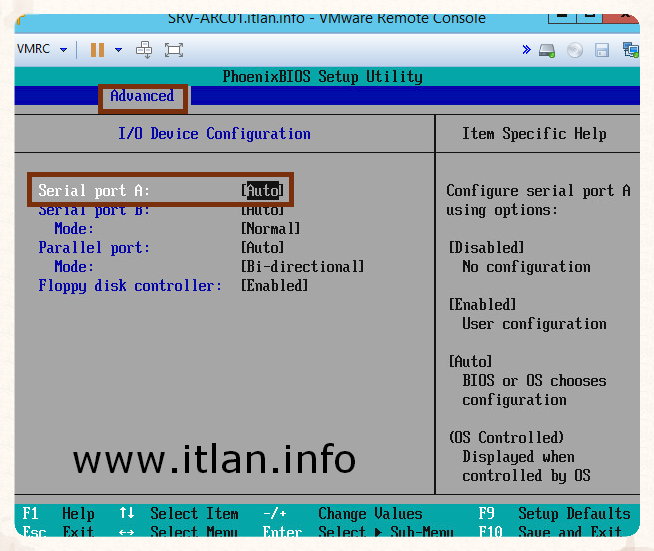Select the Advanced BIOS menu tab
Image resolution: width=654 pixels, height=551 pixels.
click(x=142, y=96)
